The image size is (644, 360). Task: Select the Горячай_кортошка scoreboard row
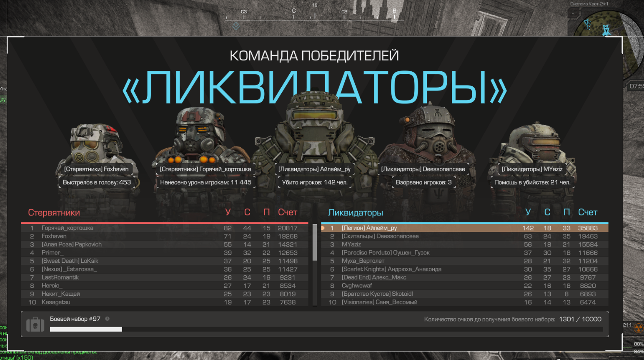[x=165, y=228]
